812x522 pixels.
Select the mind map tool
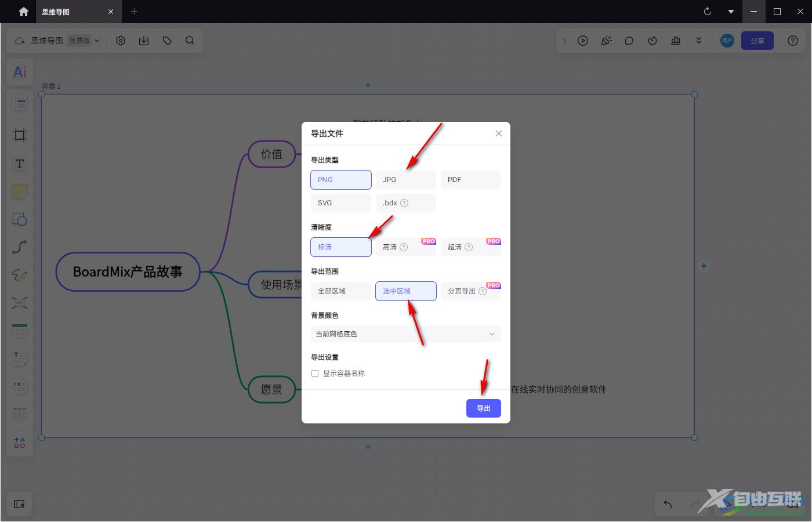coord(20,303)
